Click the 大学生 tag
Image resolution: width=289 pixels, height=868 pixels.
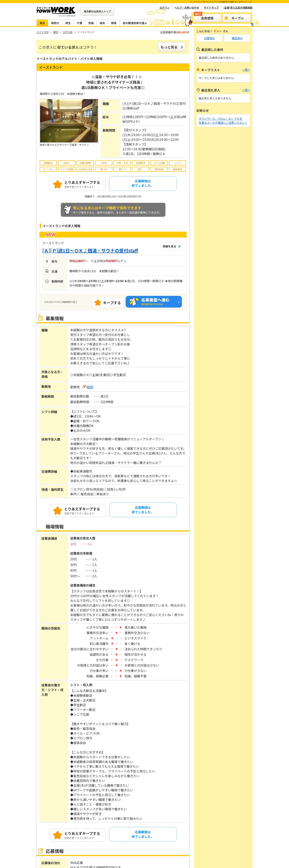pyautogui.click(x=104, y=163)
